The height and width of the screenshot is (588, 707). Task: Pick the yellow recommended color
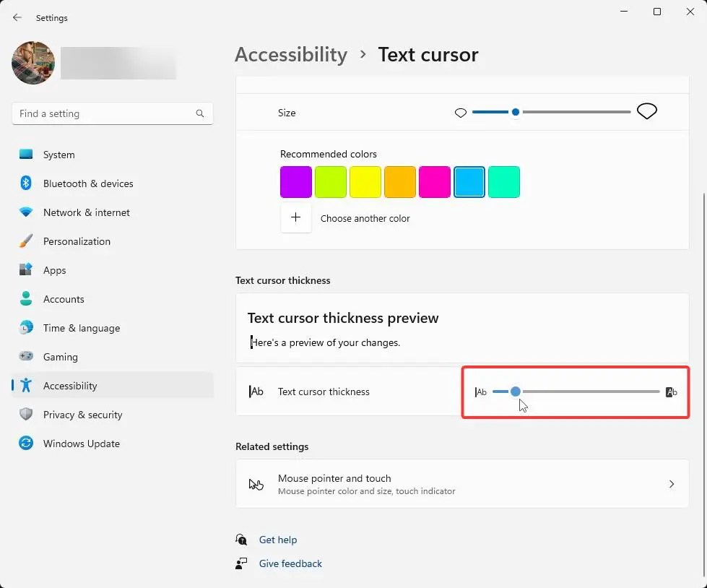[x=365, y=182]
